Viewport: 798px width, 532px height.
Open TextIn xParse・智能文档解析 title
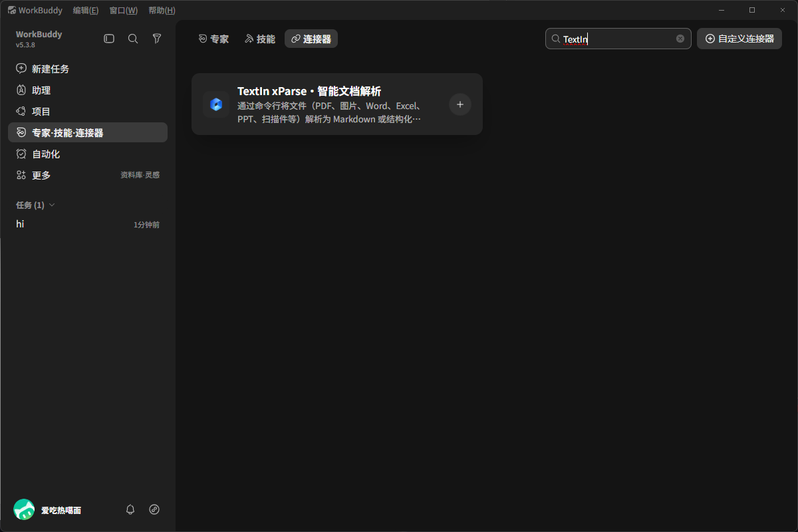point(309,91)
